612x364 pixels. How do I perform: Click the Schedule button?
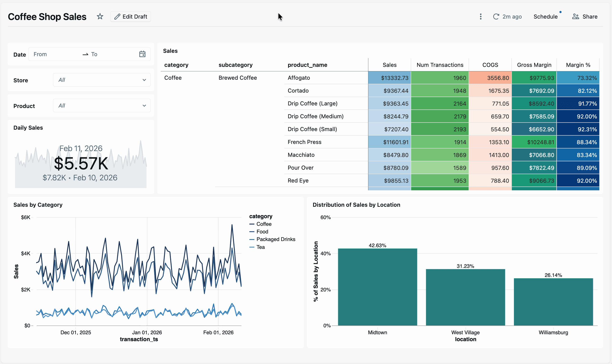546,16
